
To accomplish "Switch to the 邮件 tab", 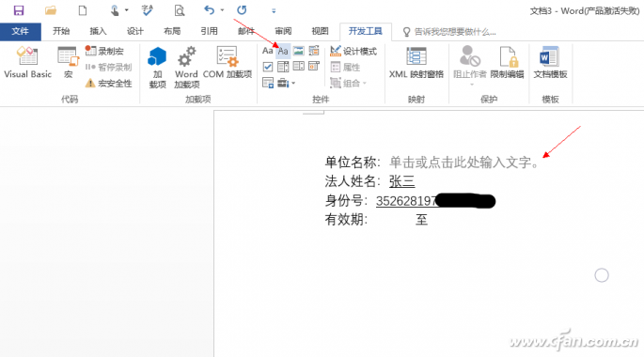I will pos(246,31).
